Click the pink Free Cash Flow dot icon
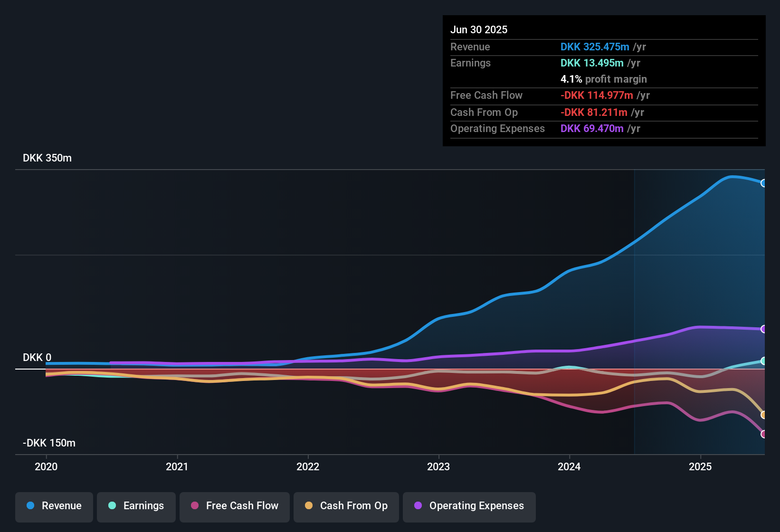 (194, 506)
